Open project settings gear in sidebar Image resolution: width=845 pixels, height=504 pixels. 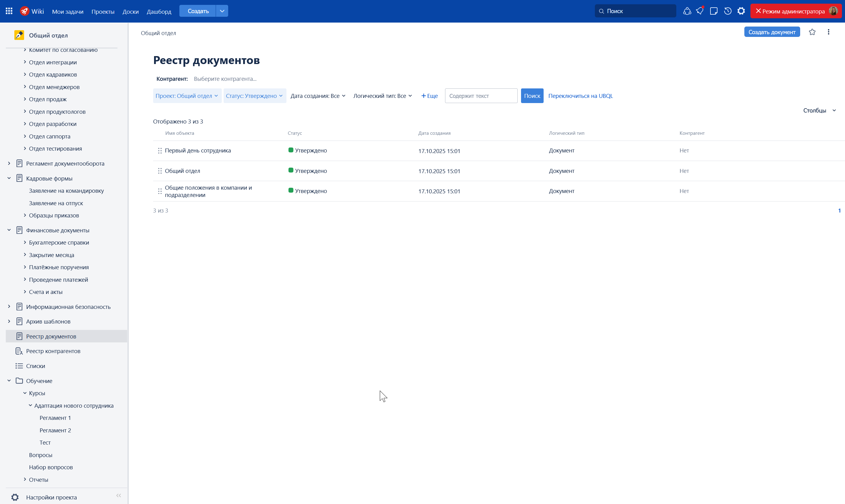pyautogui.click(x=15, y=497)
